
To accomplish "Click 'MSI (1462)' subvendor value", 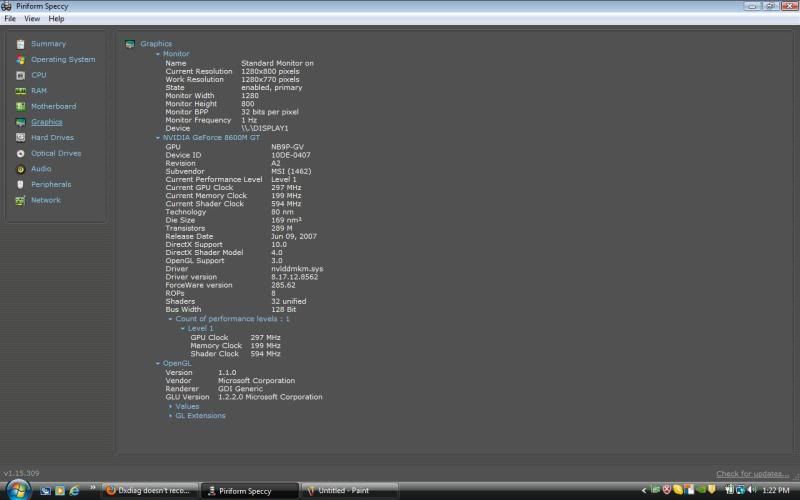I will (x=291, y=171).
